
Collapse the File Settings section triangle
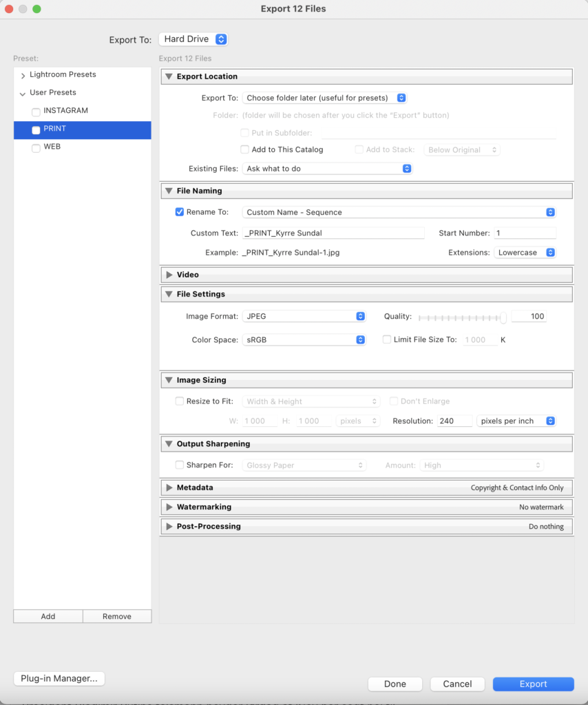click(x=169, y=294)
